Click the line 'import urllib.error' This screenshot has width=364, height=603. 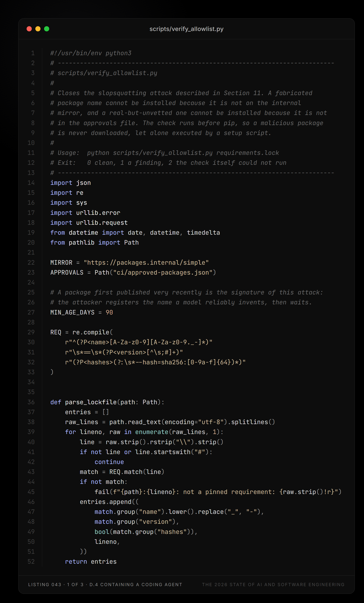click(x=85, y=213)
